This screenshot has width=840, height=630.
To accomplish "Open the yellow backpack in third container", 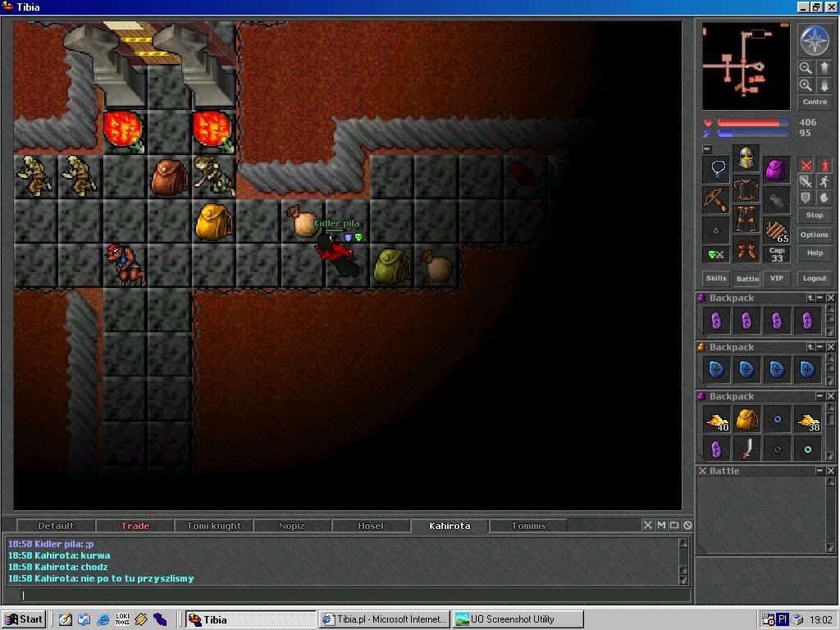I will 746,421.
